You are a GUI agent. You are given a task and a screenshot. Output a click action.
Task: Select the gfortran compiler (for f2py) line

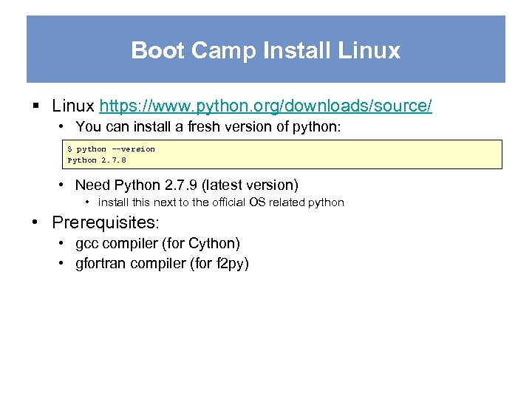[x=162, y=263]
